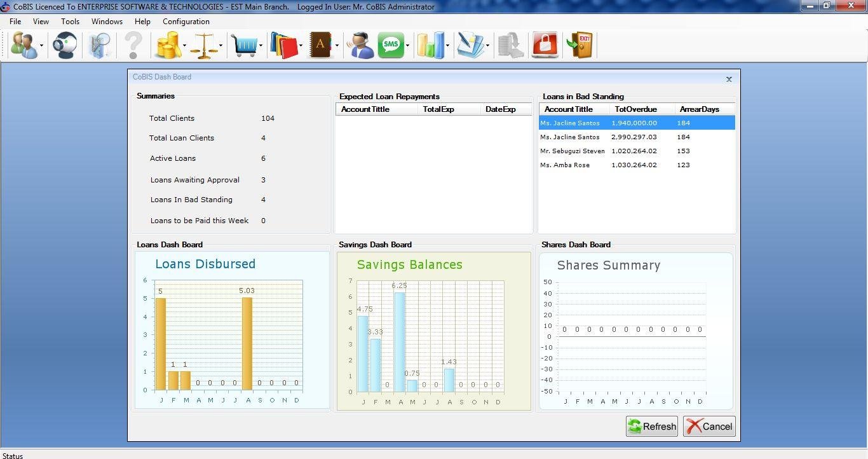This screenshot has height=459, width=868.
Task: Open the Configuration menu
Action: pyautogui.click(x=186, y=21)
